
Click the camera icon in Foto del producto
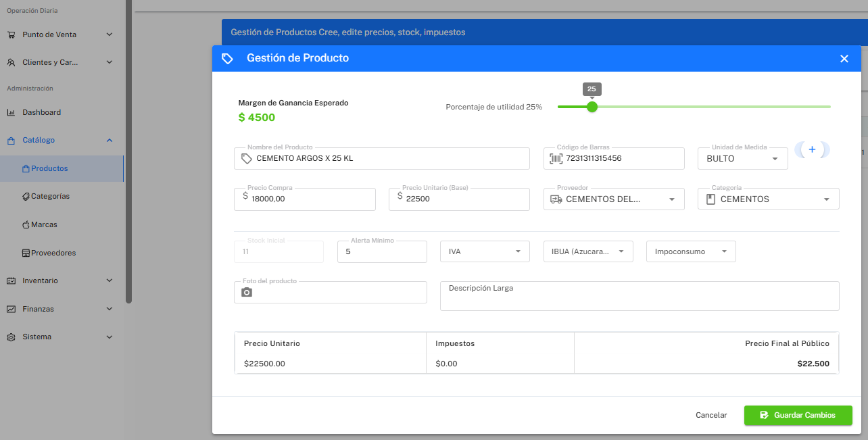247,293
